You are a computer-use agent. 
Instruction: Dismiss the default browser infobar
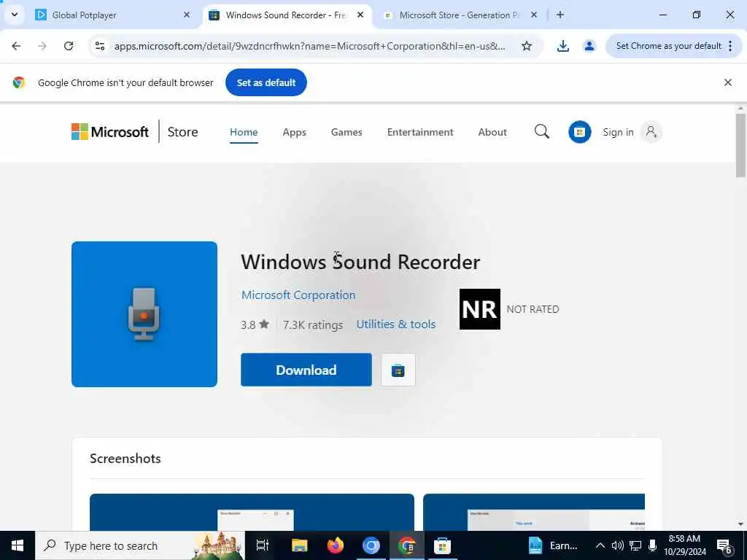tap(728, 82)
